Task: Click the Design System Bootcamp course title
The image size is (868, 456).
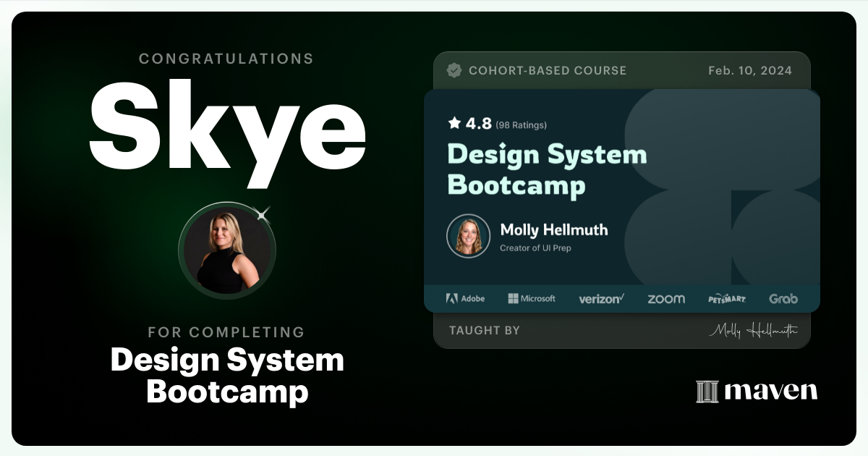Action: point(548,169)
